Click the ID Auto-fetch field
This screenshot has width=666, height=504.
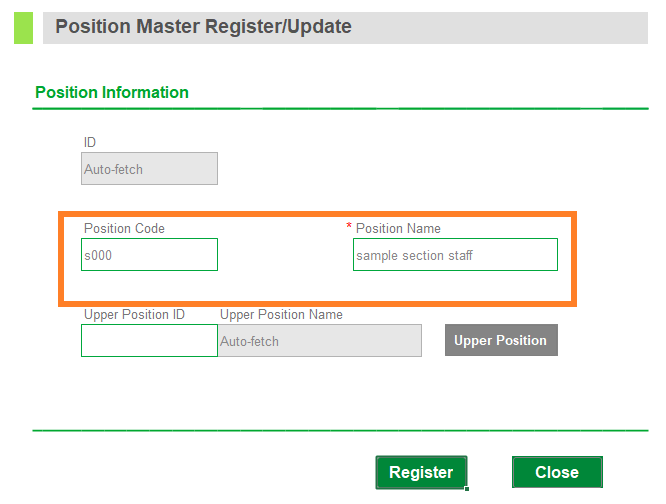coord(149,169)
